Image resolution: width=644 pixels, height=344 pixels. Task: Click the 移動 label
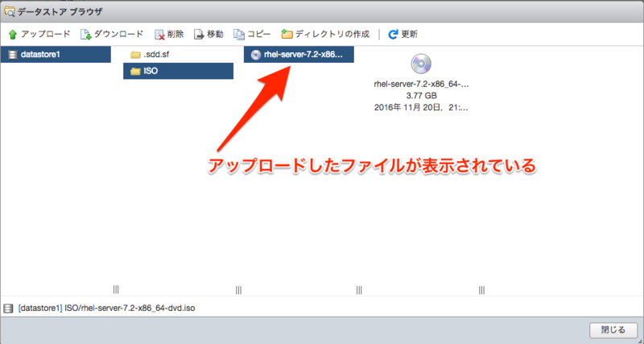point(215,34)
